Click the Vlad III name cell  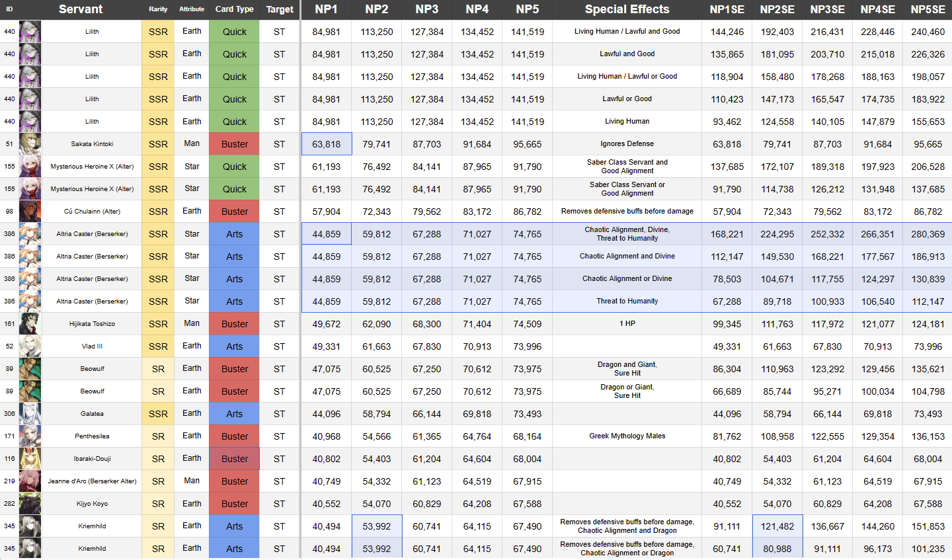coord(92,346)
